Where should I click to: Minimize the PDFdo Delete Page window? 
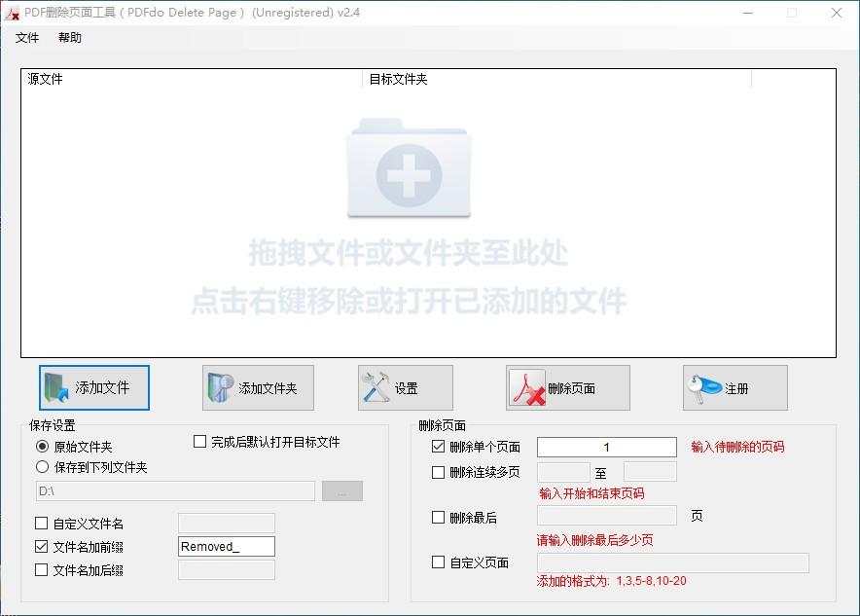(748, 13)
